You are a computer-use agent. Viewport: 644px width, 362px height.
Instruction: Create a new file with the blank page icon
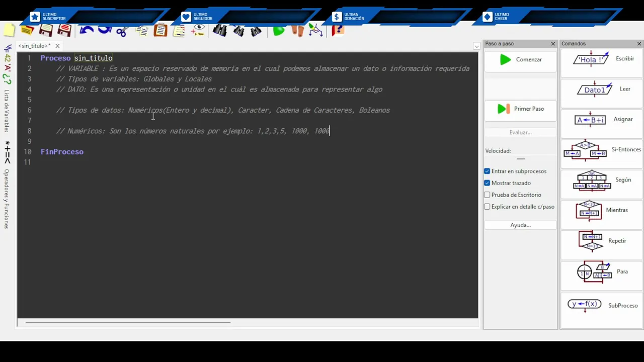coord(9,30)
